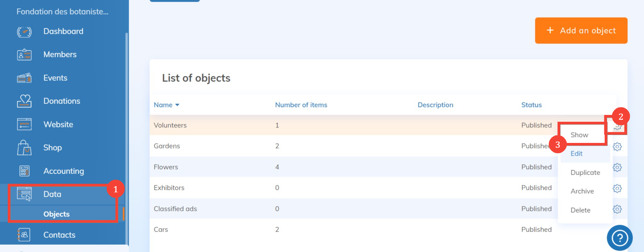Viewport: 644px width, 252px height.
Task: Click the Members ID card icon
Action: click(x=24, y=55)
